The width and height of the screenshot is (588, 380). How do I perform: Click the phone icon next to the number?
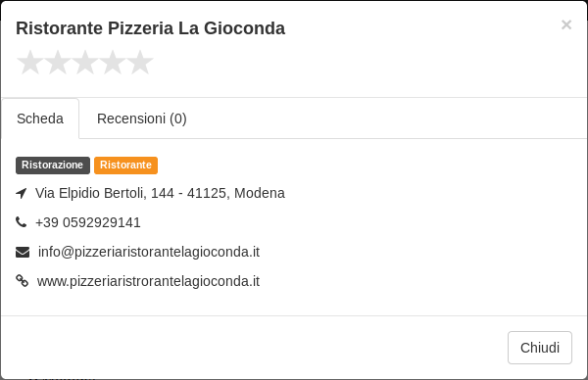coord(21,222)
